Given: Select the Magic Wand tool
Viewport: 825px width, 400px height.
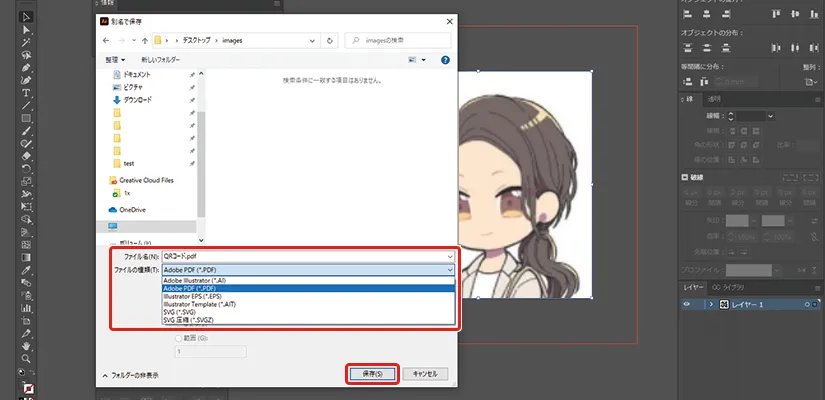Looking at the screenshot, I should click(26, 43).
